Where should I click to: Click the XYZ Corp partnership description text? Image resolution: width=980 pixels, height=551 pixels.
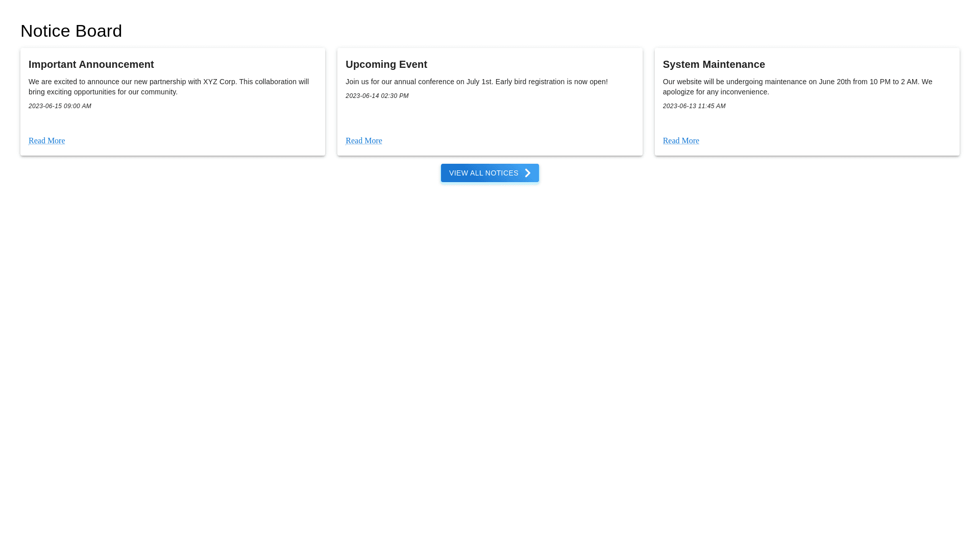[168, 87]
